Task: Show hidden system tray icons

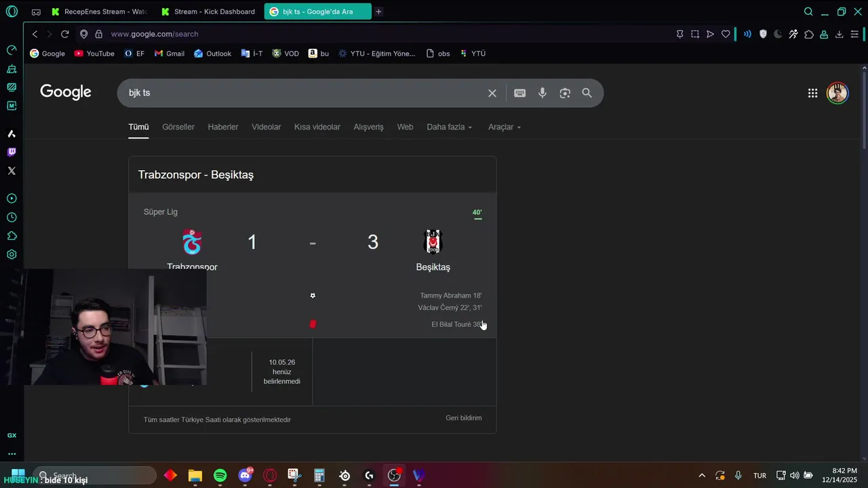Action: point(702,476)
